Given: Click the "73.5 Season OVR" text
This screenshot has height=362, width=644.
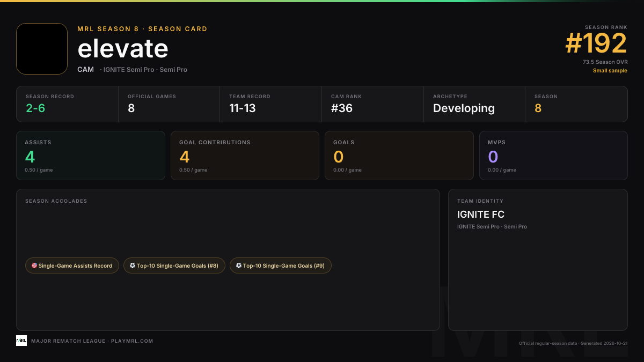Looking at the screenshot, I should tap(605, 62).
